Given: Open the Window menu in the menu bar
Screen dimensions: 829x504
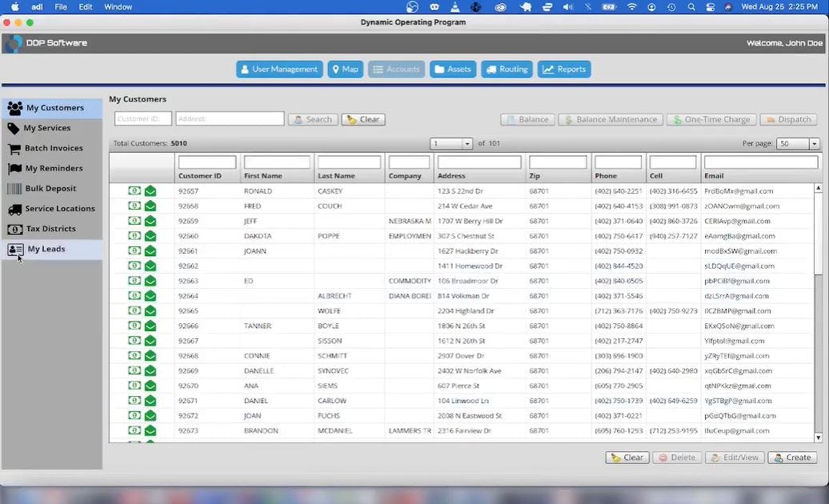Looking at the screenshot, I should (118, 6).
